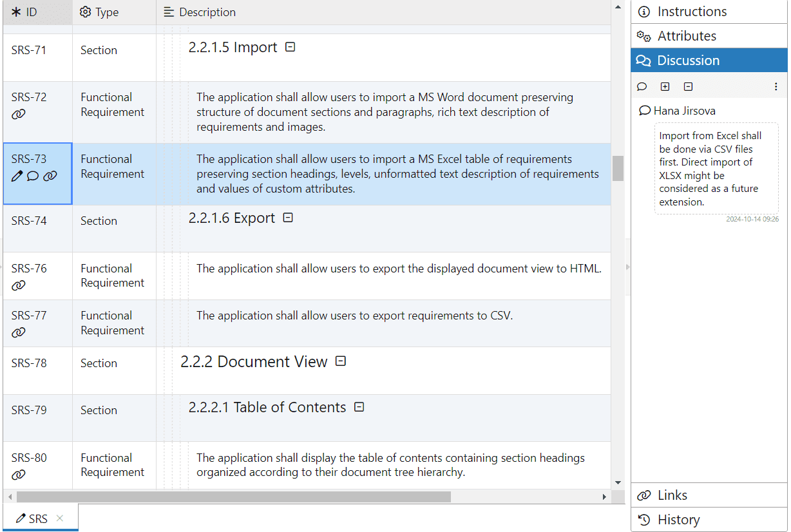Image resolution: width=791 pixels, height=532 pixels.
Task: Click the asterisk icon in ID header
Action: tap(17, 12)
